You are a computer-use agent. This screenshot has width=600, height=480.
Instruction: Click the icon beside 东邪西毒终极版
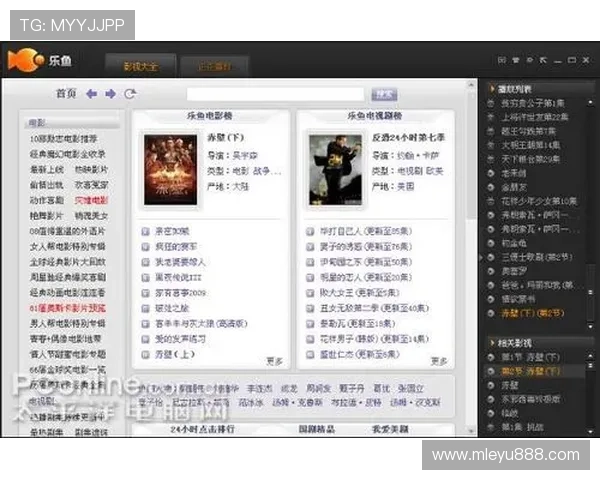tap(491, 399)
